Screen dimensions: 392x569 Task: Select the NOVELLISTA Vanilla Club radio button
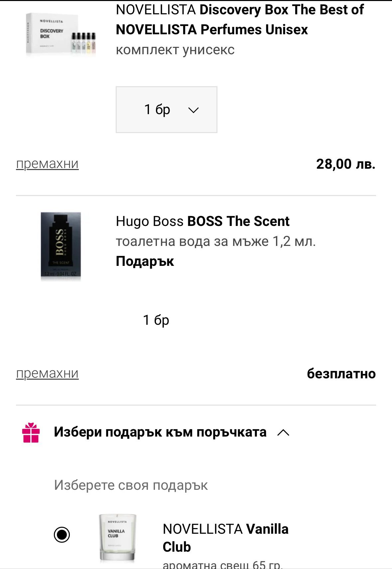(62, 535)
